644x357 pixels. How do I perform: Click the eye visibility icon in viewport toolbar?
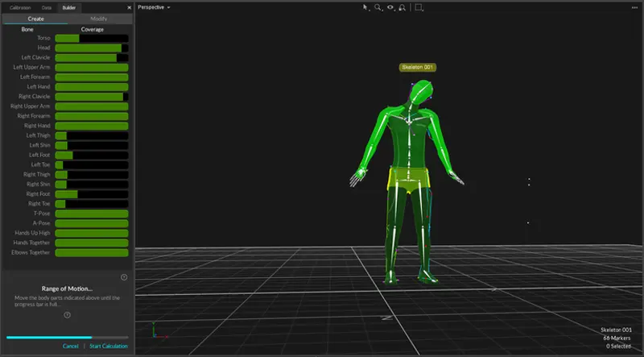pos(390,7)
